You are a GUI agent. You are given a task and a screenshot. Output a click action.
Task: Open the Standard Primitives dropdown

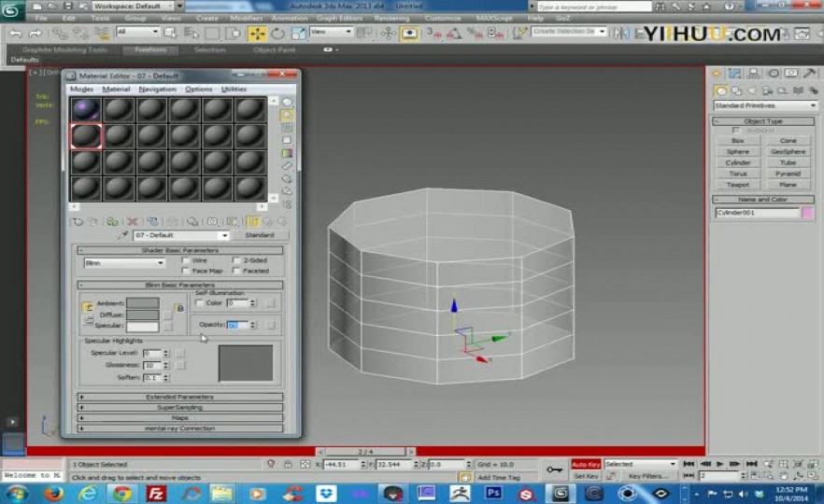pos(764,105)
